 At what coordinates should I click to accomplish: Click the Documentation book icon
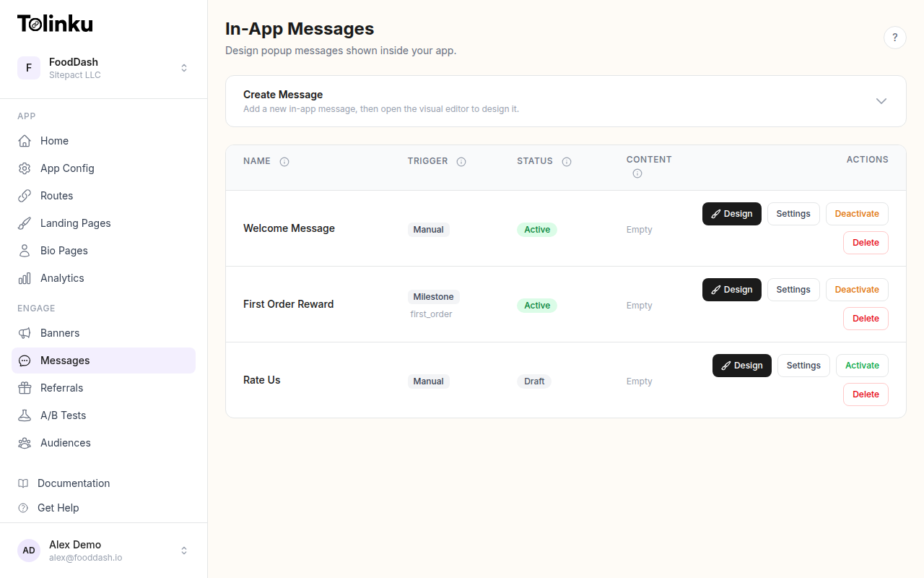click(25, 483)
